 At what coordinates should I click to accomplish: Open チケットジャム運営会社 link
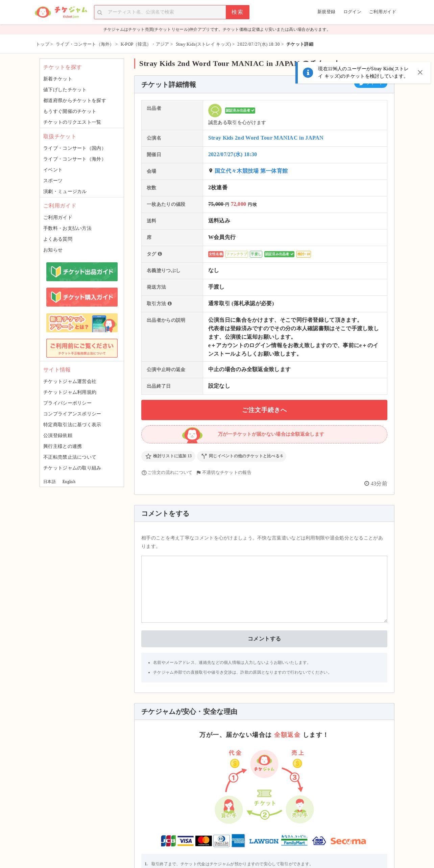pyautogui.click(x=70, y=381)
